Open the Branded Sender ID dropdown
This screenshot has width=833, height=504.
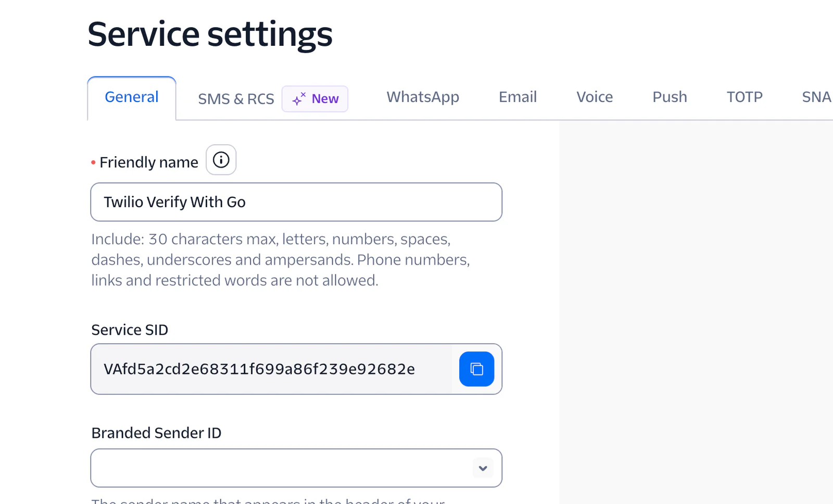pos(296,468)
